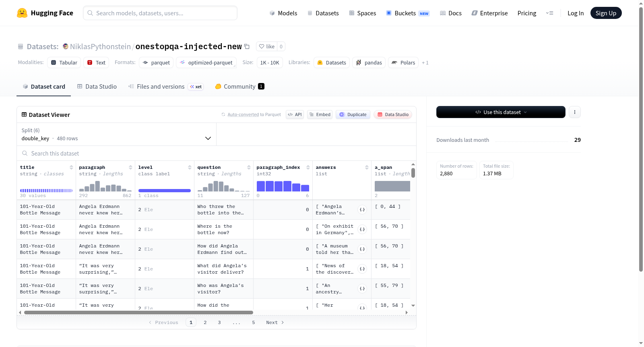
Task: Switch to the Data Studio tab
Action: pos(97,86)
